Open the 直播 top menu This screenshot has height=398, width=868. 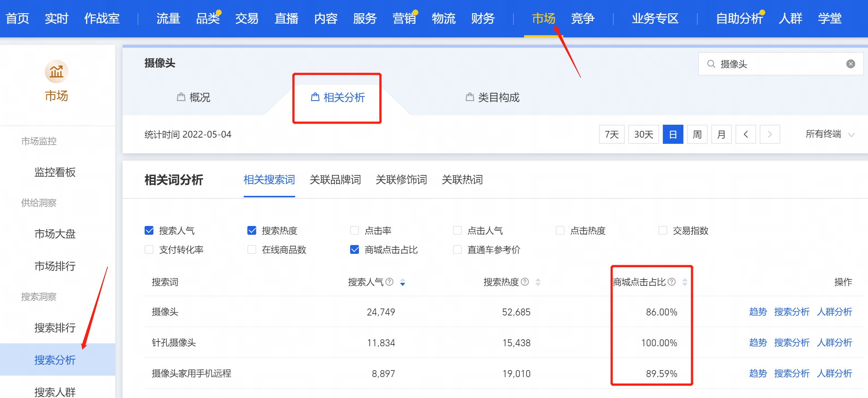click(x=286, y=18)
